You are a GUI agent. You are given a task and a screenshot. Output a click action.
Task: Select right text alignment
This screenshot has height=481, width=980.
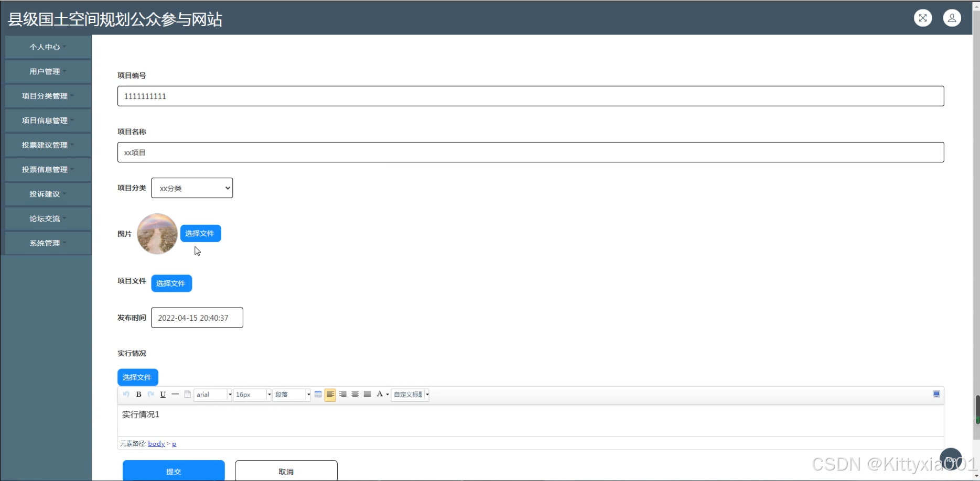point(342,395)
